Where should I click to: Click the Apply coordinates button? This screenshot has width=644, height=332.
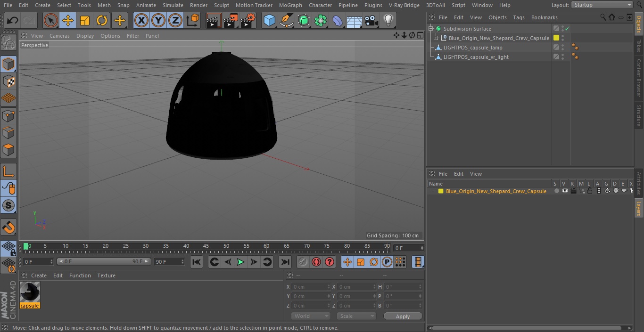click(x=403, y=316)
